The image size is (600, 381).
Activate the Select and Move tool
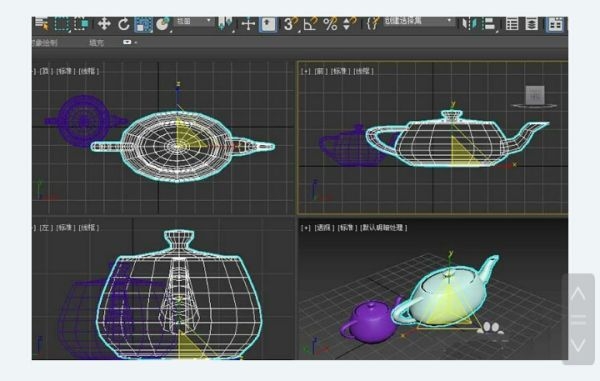tap(104, 24)
